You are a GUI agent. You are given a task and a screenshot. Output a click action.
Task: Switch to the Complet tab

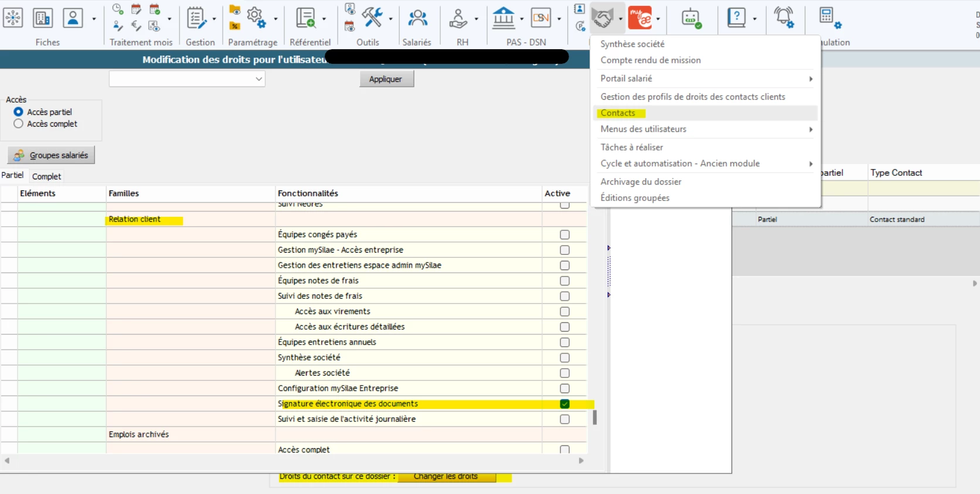coord(46,176)
